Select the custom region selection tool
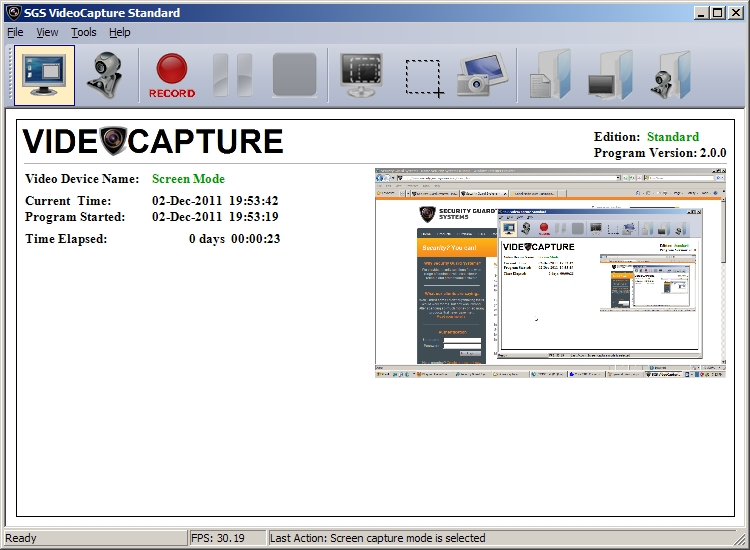Image resolution: width=750 pixels, height=550 pixels. pos(424,77)
